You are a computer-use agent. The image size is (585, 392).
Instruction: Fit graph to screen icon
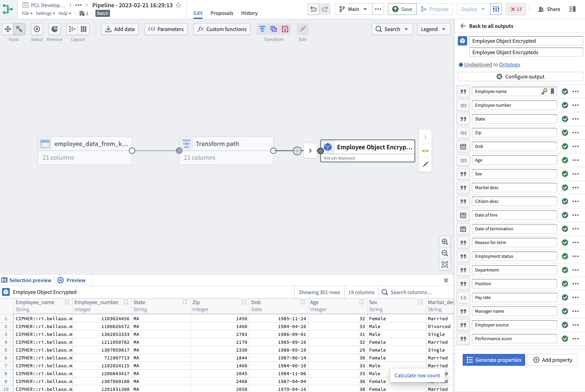[445, 264]
